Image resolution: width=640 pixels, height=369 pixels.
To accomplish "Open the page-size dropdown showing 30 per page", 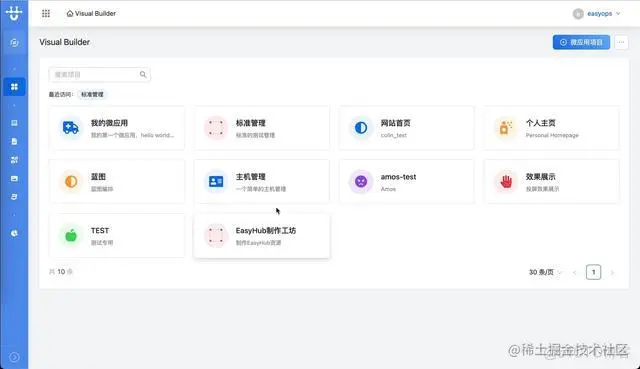I will (545, 272).
